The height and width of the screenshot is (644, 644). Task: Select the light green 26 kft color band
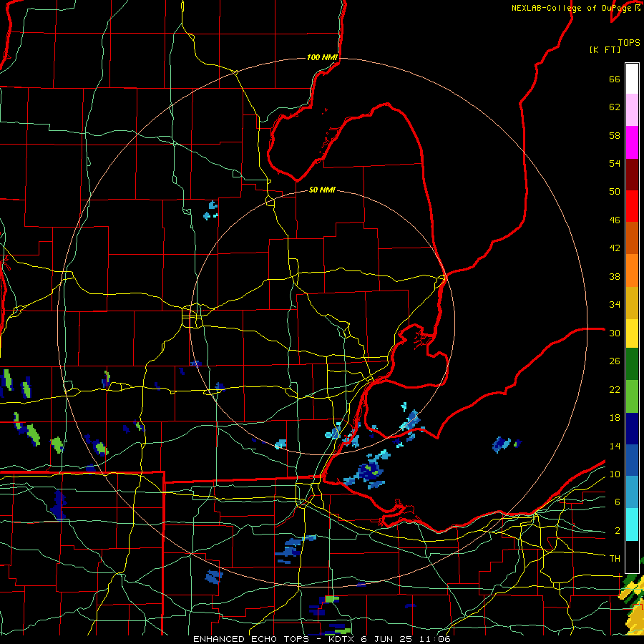(632, 396)
